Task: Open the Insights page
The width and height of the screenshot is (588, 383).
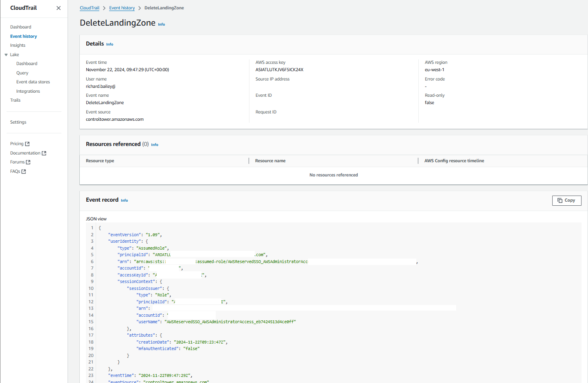Action: pos(18,46)
